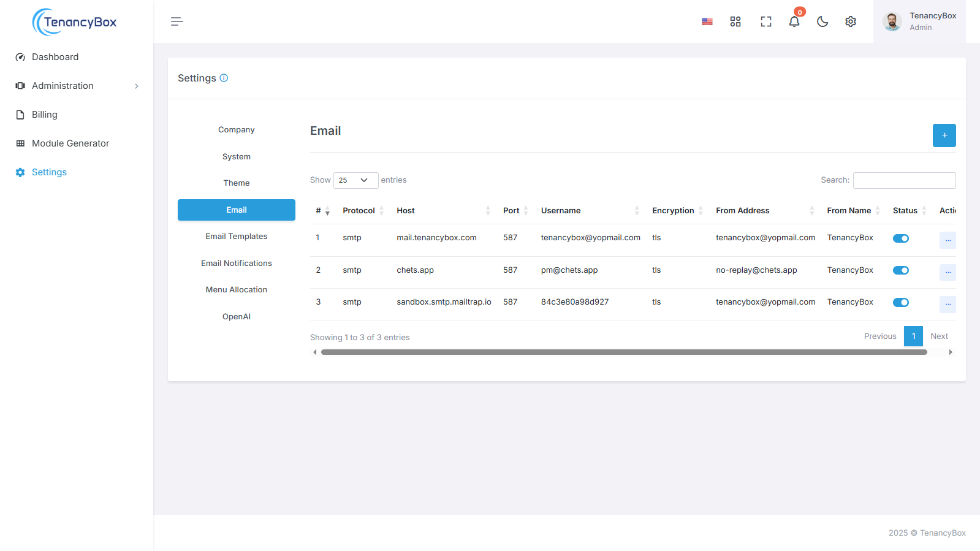The width and height of the screenshot is (980, 551).
Task: Click the horizontal table scrollbar
Action: [623, 352]
